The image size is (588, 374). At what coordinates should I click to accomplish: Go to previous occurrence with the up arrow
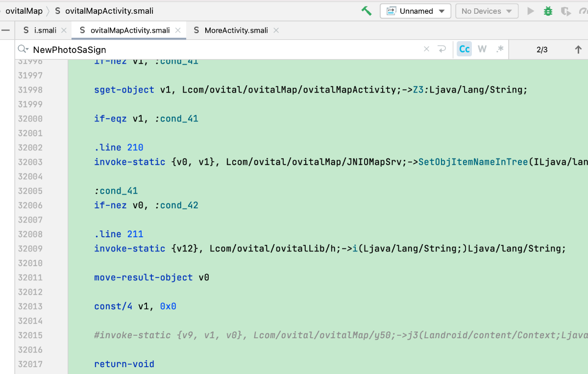pos(578,50)
